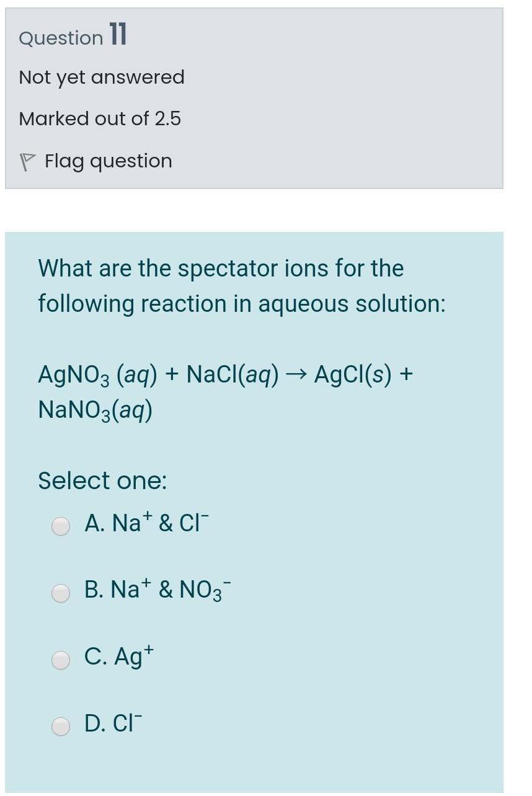
Task: Select radio button for option B
Action: 60,593
